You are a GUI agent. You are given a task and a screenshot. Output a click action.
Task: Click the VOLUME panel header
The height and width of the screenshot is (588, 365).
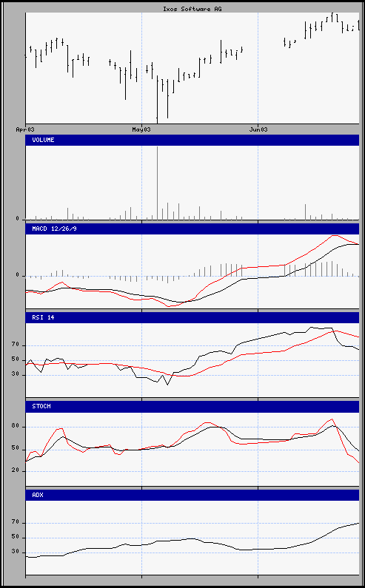coord(192,140)
